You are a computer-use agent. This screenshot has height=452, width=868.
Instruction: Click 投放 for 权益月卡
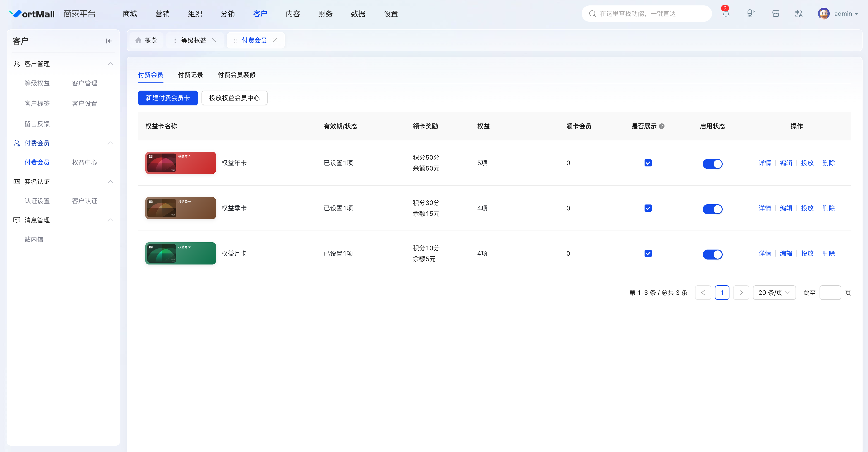[x=807, y=253]
